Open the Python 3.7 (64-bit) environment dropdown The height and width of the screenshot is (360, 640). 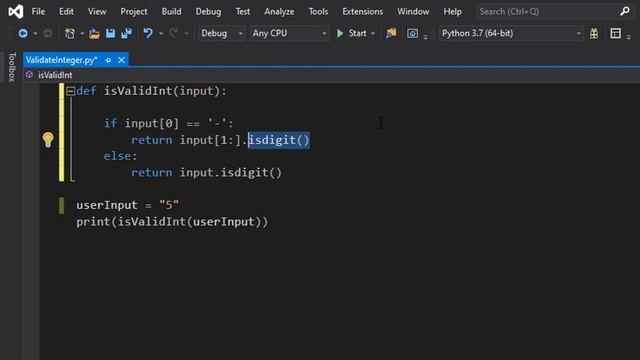point(512,33)
